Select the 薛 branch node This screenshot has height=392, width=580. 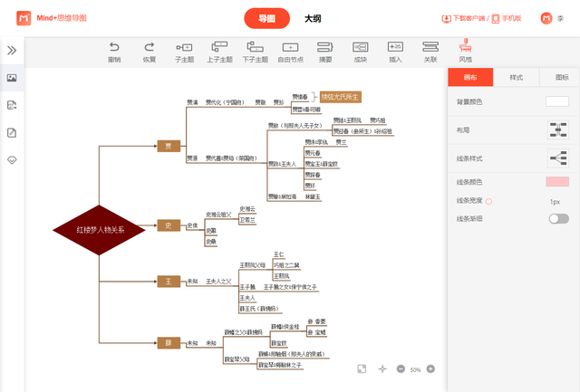[x=169, y=343]
